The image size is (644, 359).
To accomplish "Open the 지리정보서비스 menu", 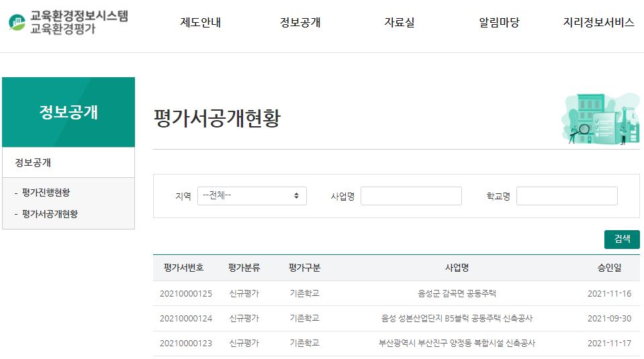I will 598,22.
